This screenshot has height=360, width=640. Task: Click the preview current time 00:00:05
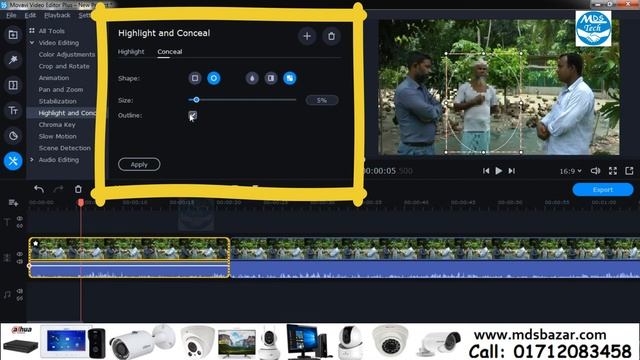pos(380,171)
